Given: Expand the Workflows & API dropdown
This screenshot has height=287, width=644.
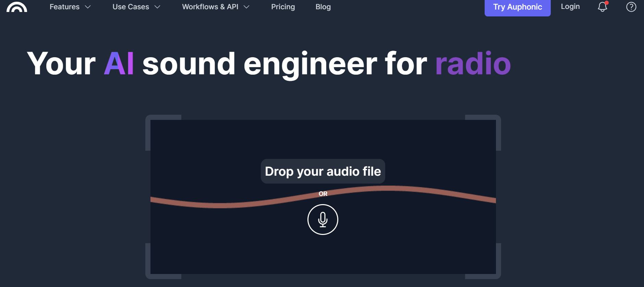Looking at the screenshot, I should pyautogui.click(x=216, y=7).
